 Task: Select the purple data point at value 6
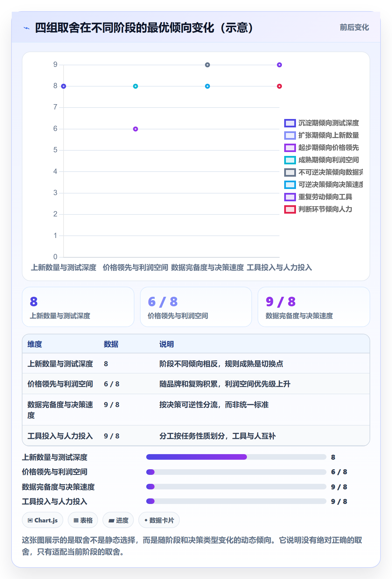136,129
